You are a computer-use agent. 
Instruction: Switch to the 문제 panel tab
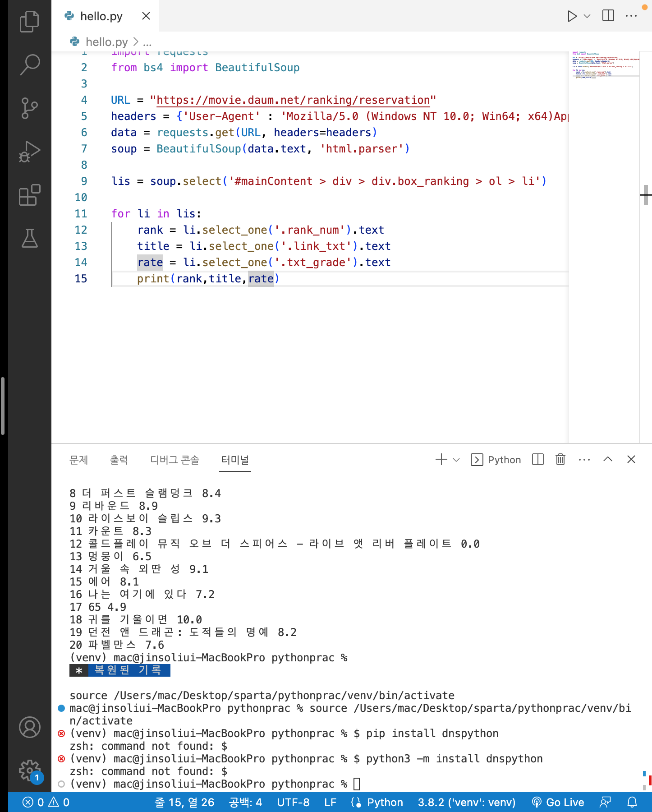pos(79,460)
